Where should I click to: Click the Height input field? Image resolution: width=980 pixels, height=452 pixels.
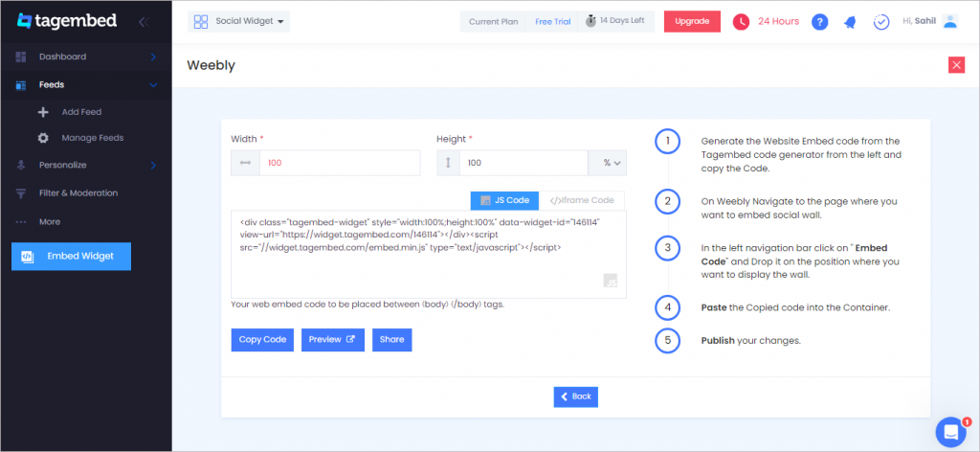(x=523, y=163)
